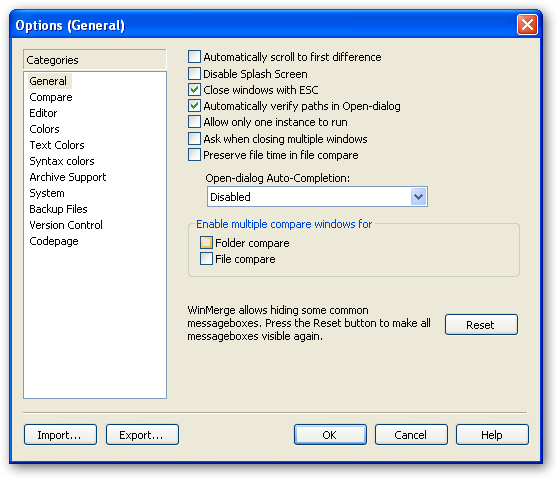This screenshot has width=558, height=479.
Task: Toggle Automatically verify paths in Open-dialog
Action: click(x=194, y=105)
